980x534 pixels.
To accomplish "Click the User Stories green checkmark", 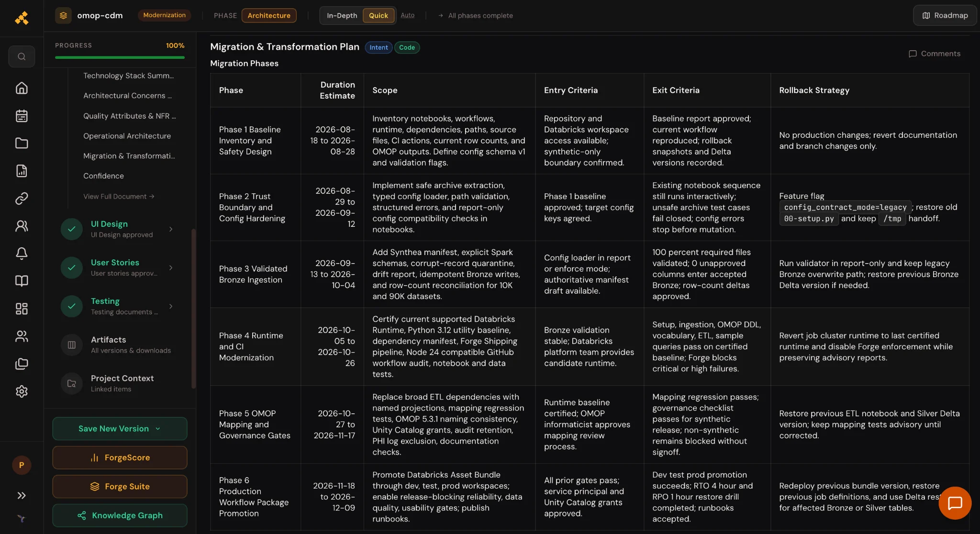I will 72,267.
